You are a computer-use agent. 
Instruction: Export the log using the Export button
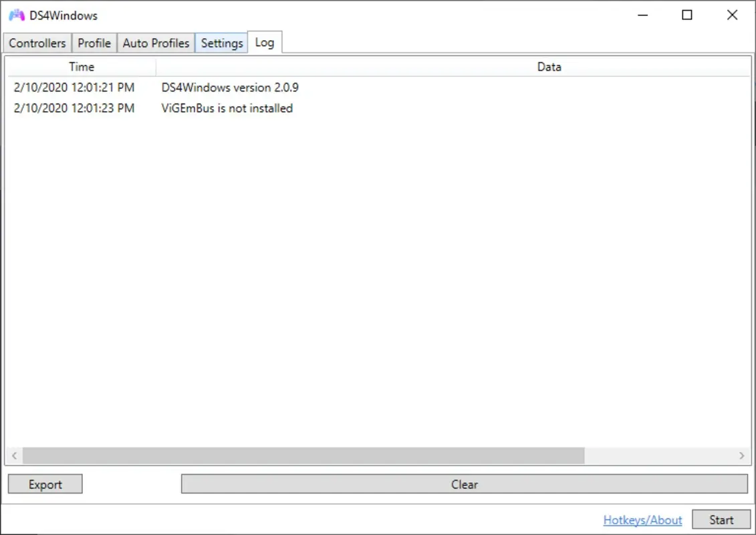[x=45, y=484]
